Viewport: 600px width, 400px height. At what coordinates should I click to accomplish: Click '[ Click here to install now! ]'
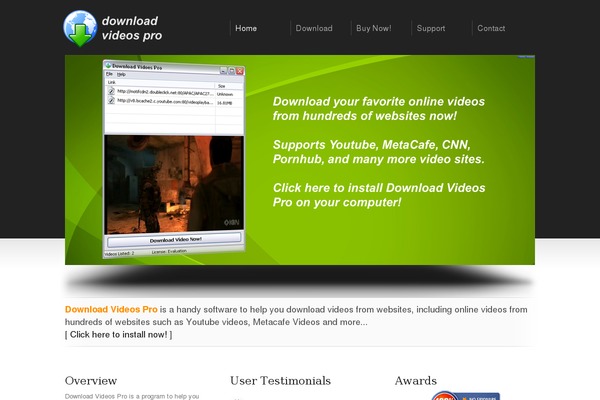pos(119,335)
